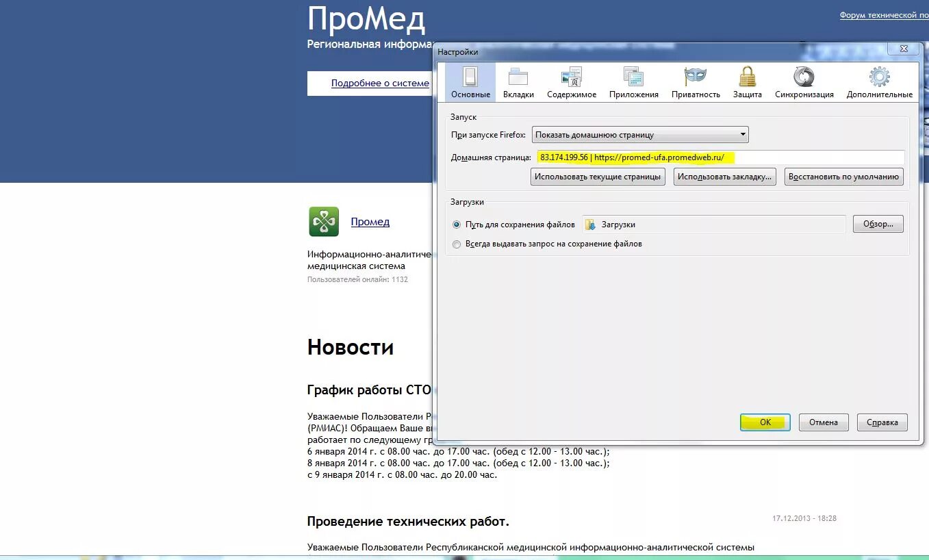Open the Форум технической поддержки link

pos(884,15)
